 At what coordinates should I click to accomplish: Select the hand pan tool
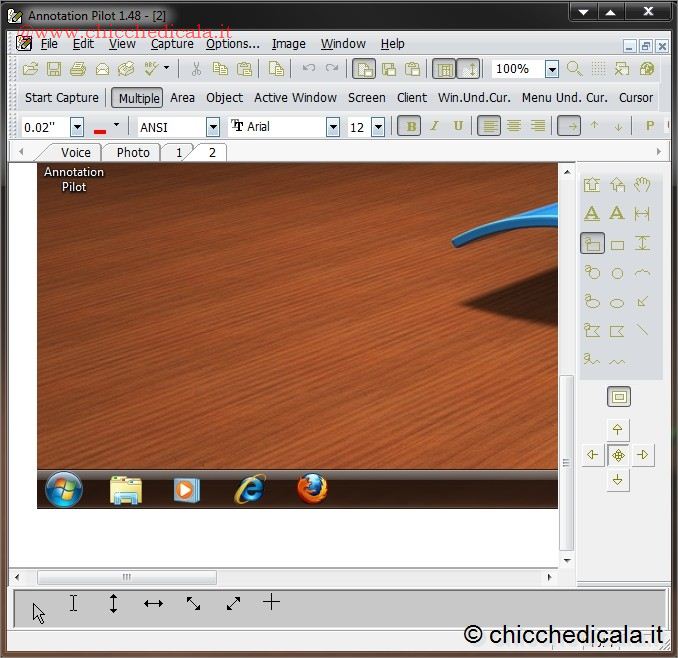[x=642, y=185]
